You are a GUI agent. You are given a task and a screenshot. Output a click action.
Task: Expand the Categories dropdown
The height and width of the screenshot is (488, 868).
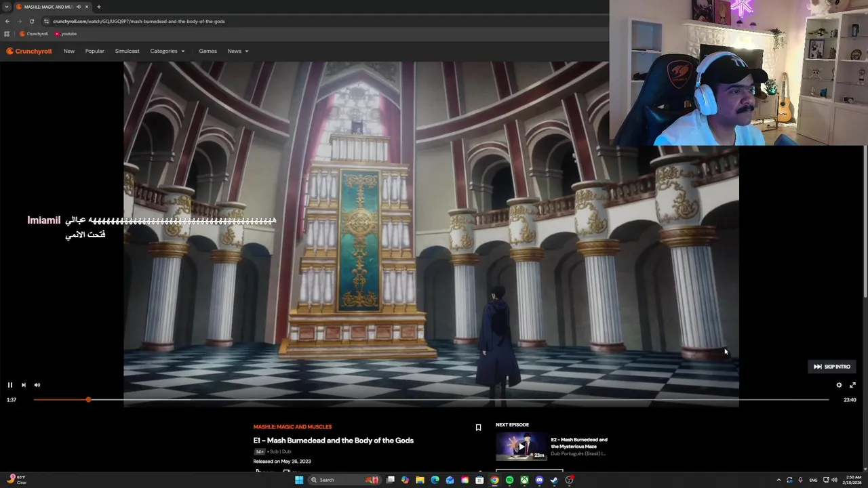pyautogui.click(x=167, y=51)
